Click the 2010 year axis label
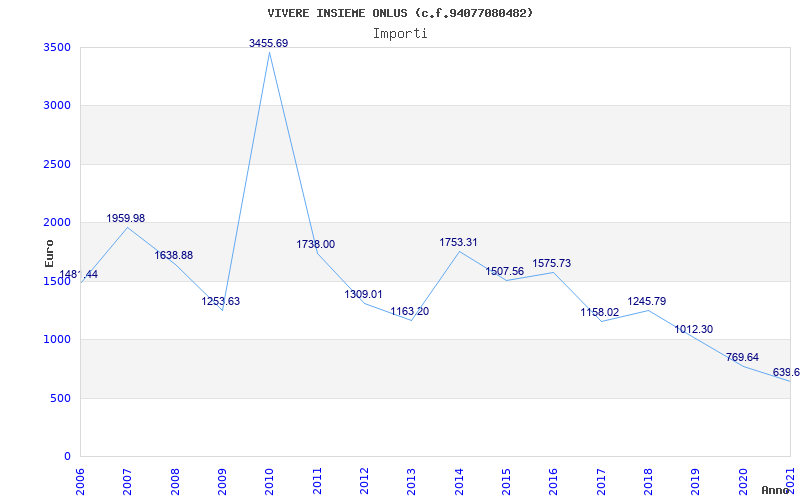800x500 pixels. (x=270, y=482)
